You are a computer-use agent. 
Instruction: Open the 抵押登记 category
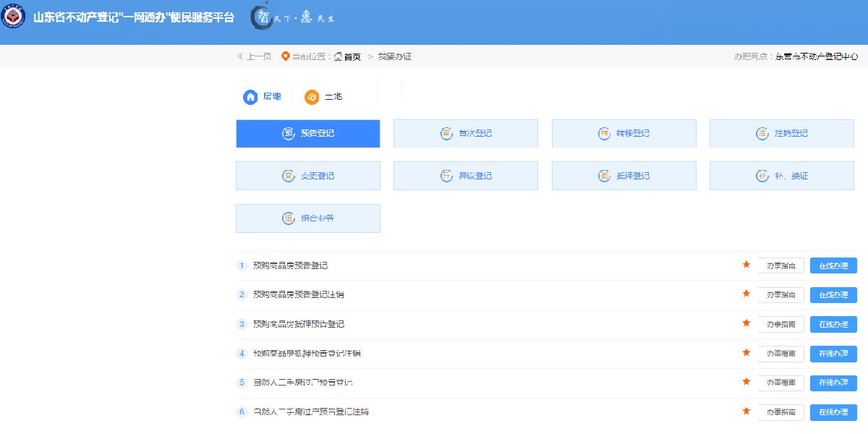(x=624, y=176)
